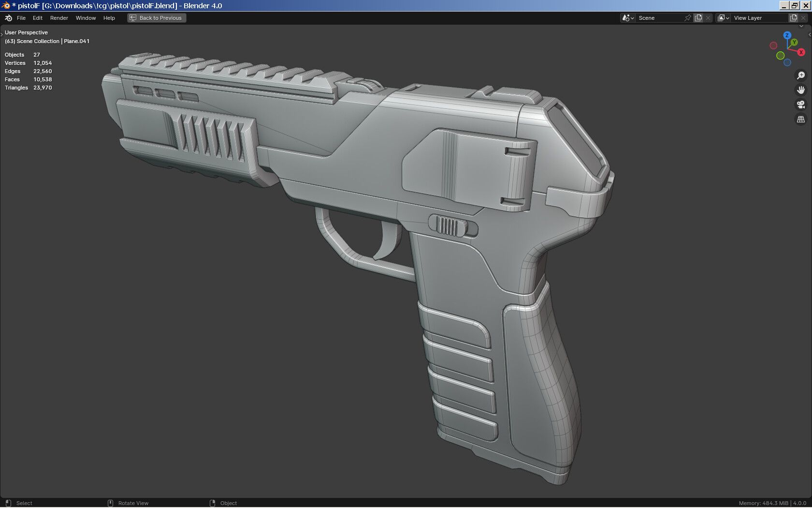Open the Window menu

tap(86, 18)
